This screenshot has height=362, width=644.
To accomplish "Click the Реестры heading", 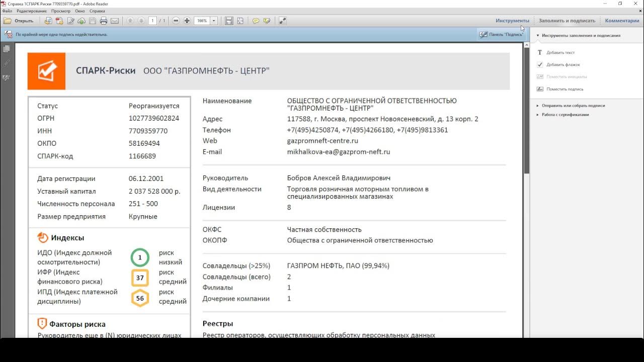I will coord(218,324).
